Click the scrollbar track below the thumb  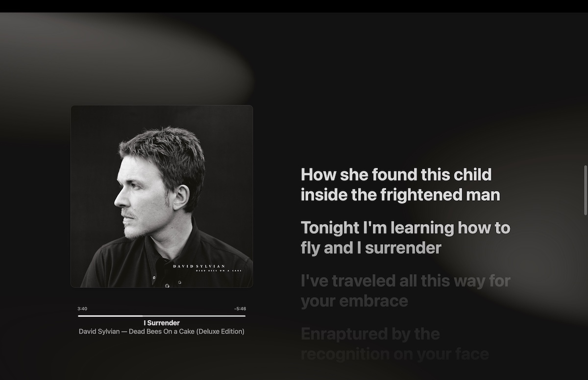coord(585,294)
